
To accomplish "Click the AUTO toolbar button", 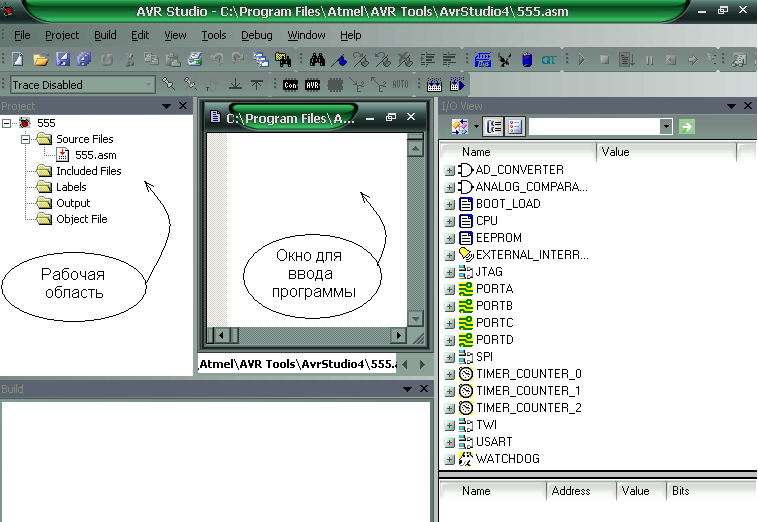I will click(400, 85).
